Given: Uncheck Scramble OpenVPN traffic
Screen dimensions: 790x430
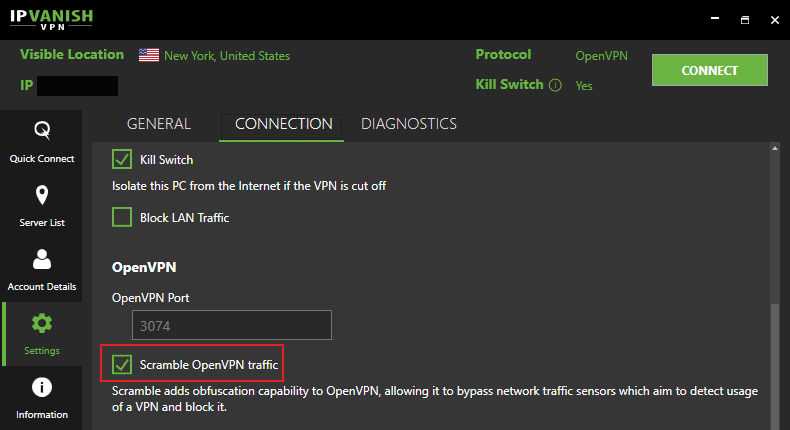Looking at the screenshot, I should 122,363.
